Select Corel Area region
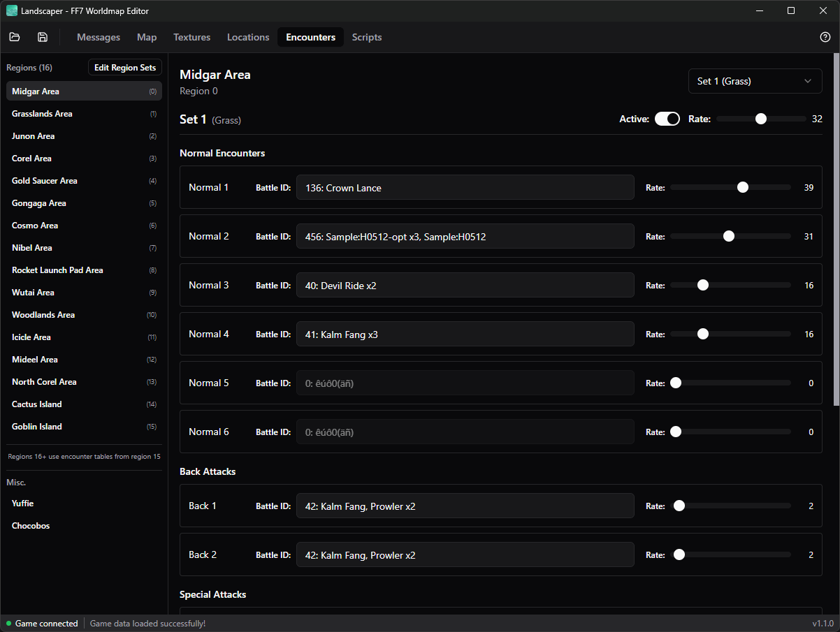The height and width of the screenshot is (632, 840). pyautogui.click(x=84, y=159)
